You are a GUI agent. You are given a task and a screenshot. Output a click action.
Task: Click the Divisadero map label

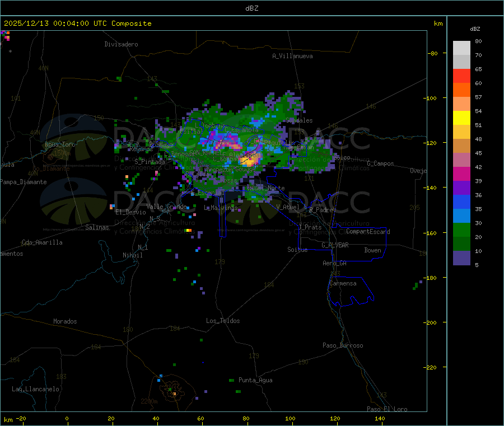[x=121, y=44]
